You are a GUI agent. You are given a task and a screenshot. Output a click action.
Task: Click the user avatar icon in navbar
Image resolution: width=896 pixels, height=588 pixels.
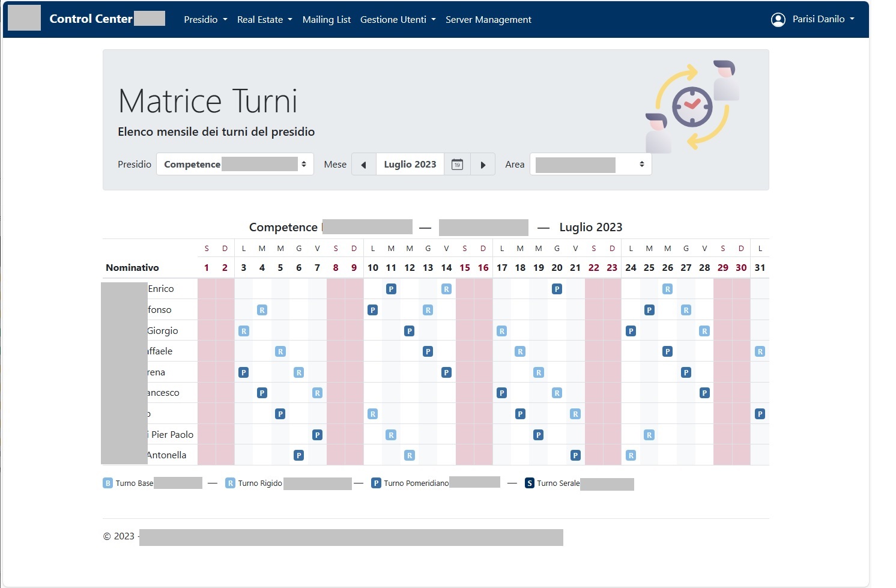778,20
